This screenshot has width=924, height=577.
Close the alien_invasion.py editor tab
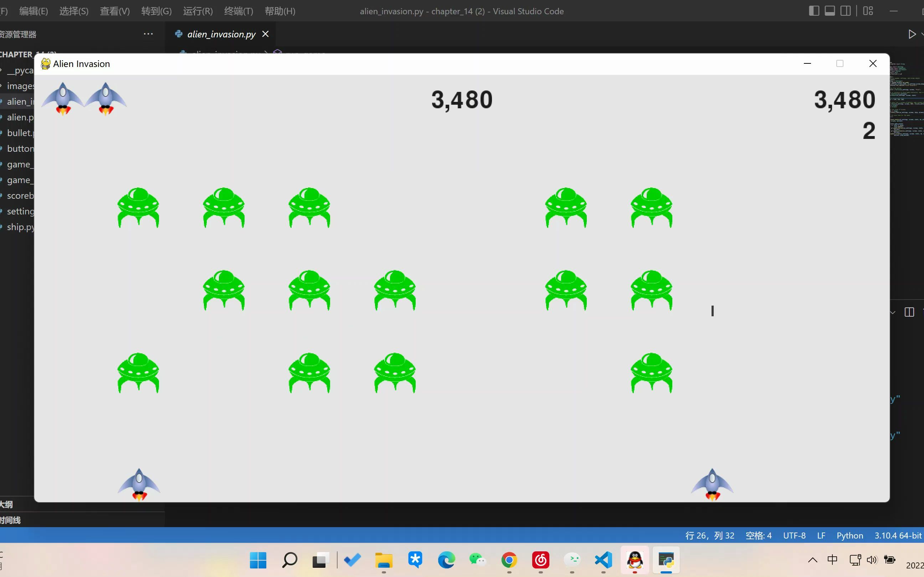(265, 34)
